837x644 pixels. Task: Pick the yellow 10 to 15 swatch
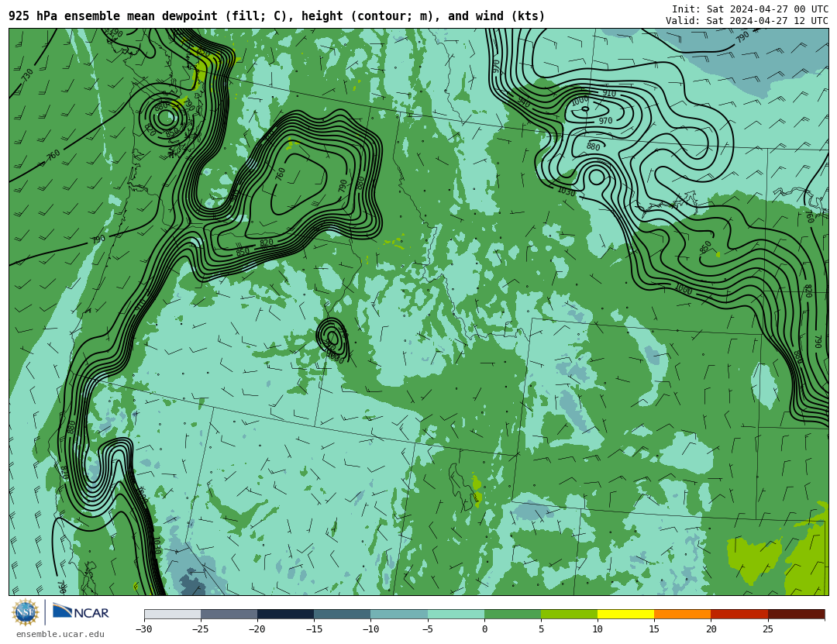point(625,615)
